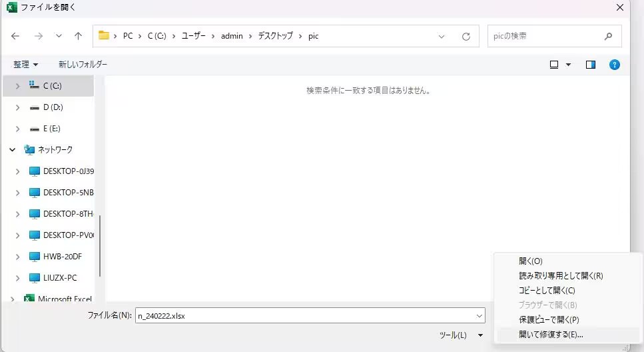Click the Back navigation arrow
The image size is (644, 352).
coord(15,36)
